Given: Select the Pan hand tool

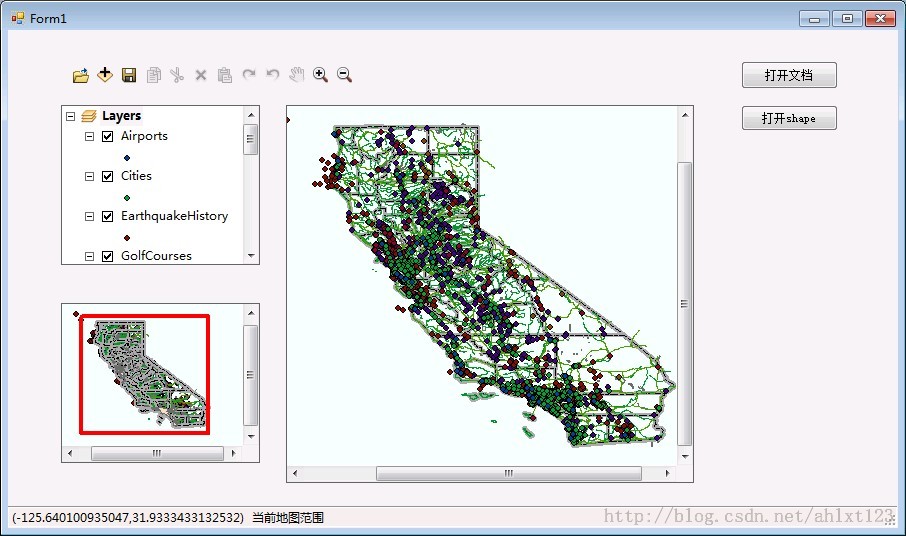Looking at the screenshot, I should pyautogui.click(x=296, y=75).
